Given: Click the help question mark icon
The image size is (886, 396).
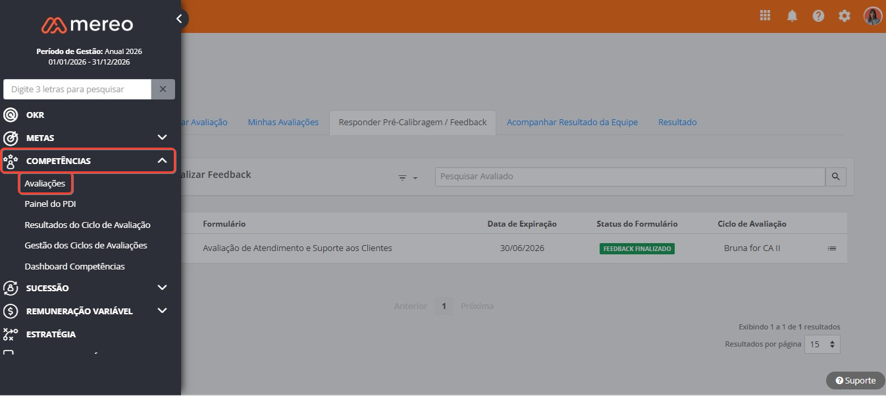Looking at the screenshot, I should (818, 16).
